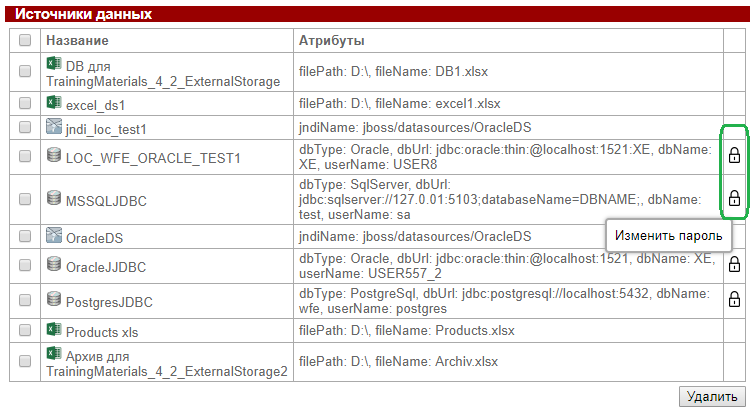752x414 pixels.
Task: Click the Атрибуты column header
Action: coord(331,40)
